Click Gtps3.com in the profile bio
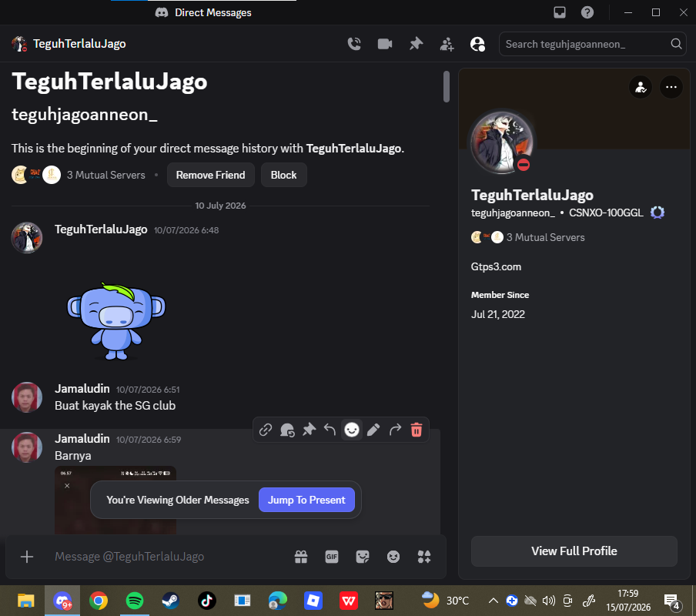 point(496,266)
